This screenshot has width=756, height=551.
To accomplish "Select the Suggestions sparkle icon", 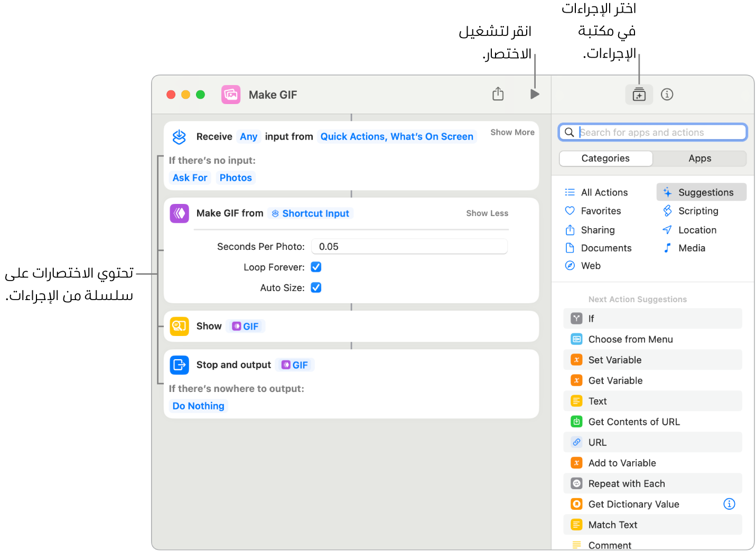I will 667,192.
